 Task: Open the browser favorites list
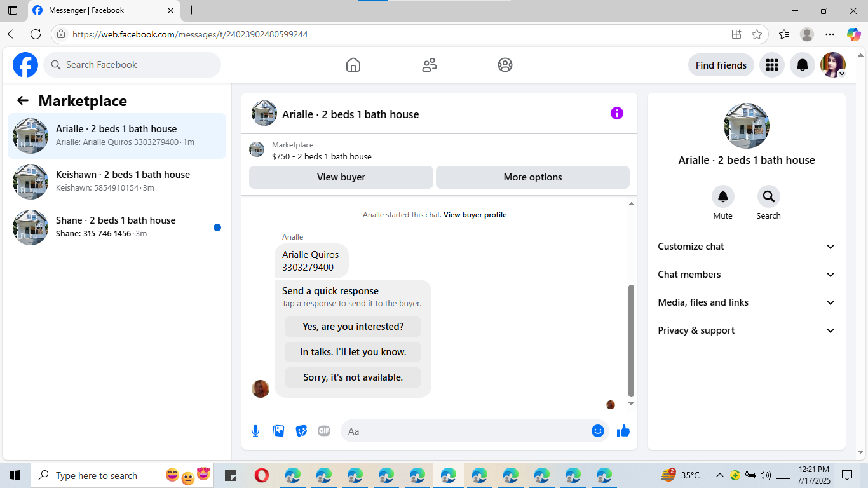click(784, 34)
